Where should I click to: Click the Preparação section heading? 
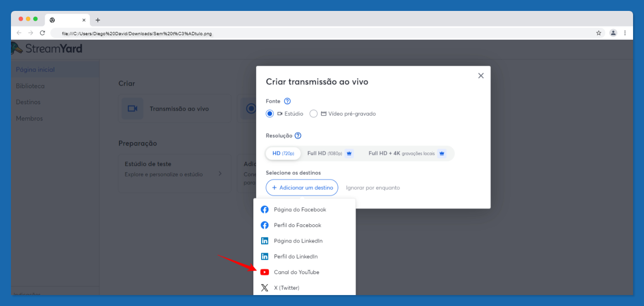(138, 143)
